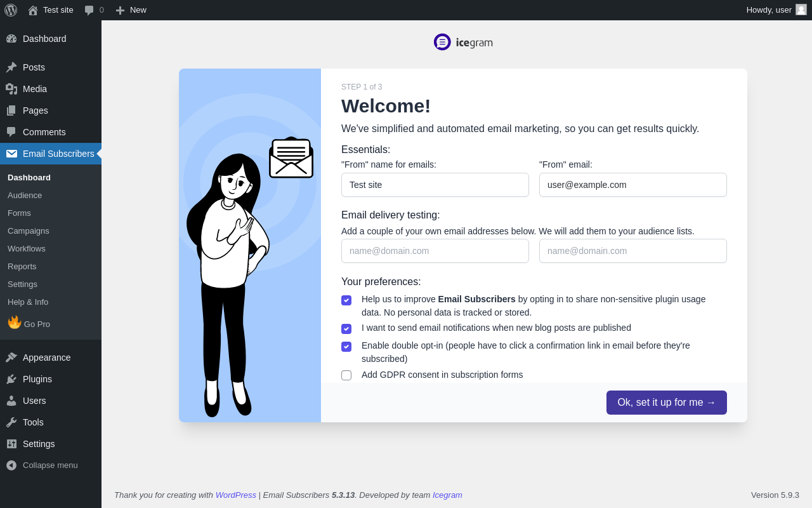Click the Icegram logo at the top
Viewport: 812px width, 508px height.
(463, 42)
